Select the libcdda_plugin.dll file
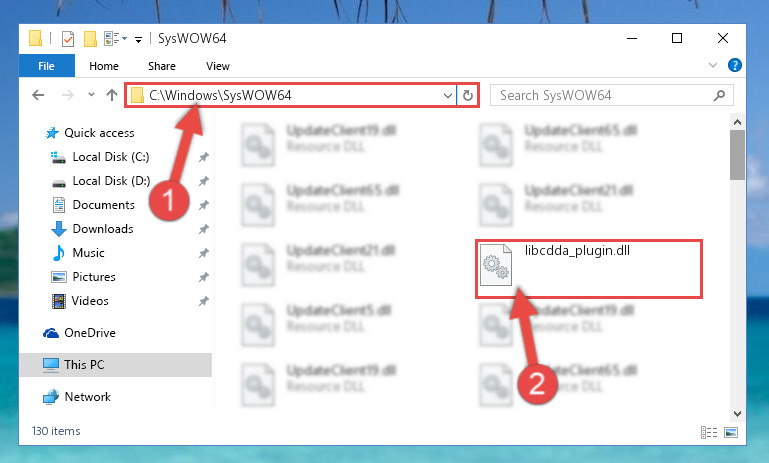769x463 pixels. pos(589,268)
